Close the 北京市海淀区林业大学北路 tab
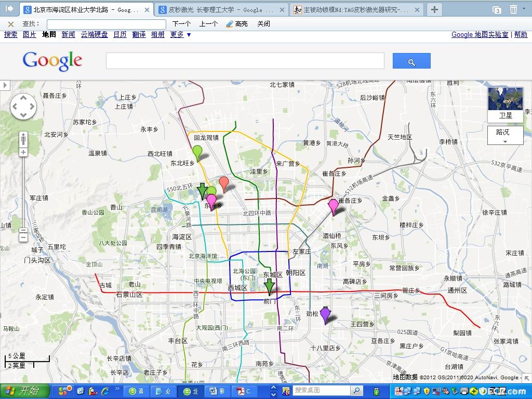 tap(147, 10)
